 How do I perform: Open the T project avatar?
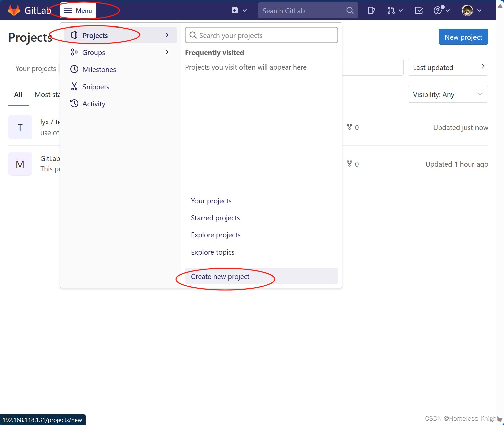(20, 127)
